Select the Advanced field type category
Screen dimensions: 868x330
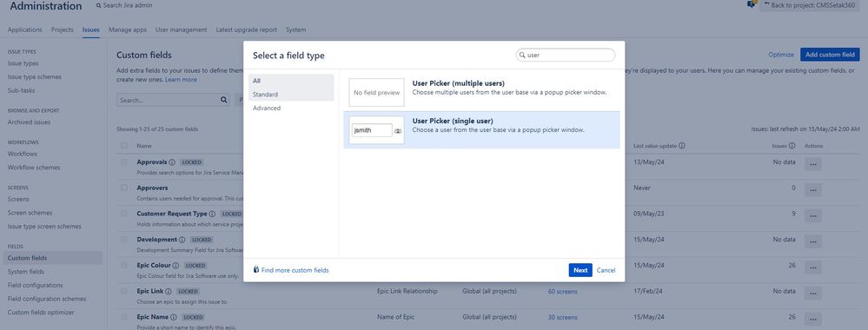pyautogui.click(x=291, y=108)
